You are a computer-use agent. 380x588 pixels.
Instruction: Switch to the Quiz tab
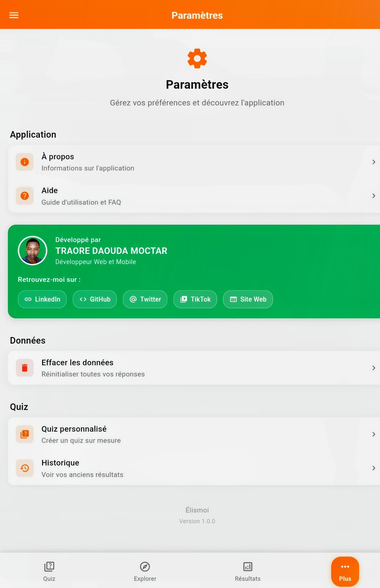[x=49, y=571]
